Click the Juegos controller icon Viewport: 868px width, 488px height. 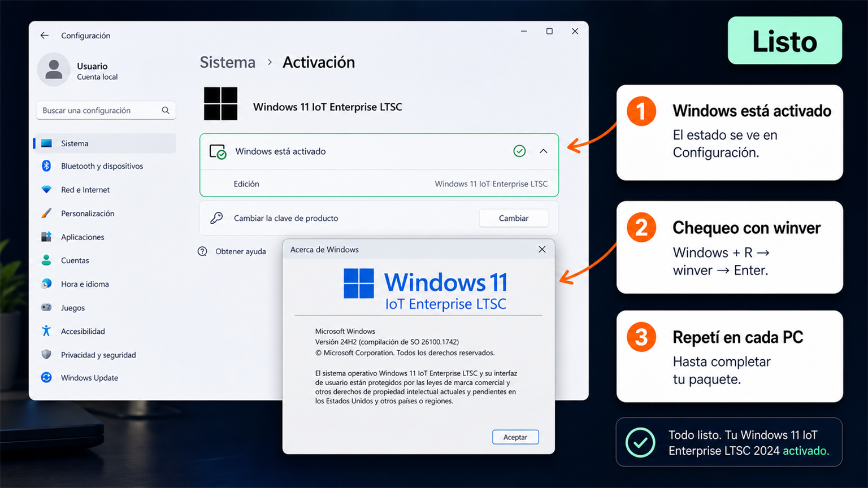coord(46,308)
